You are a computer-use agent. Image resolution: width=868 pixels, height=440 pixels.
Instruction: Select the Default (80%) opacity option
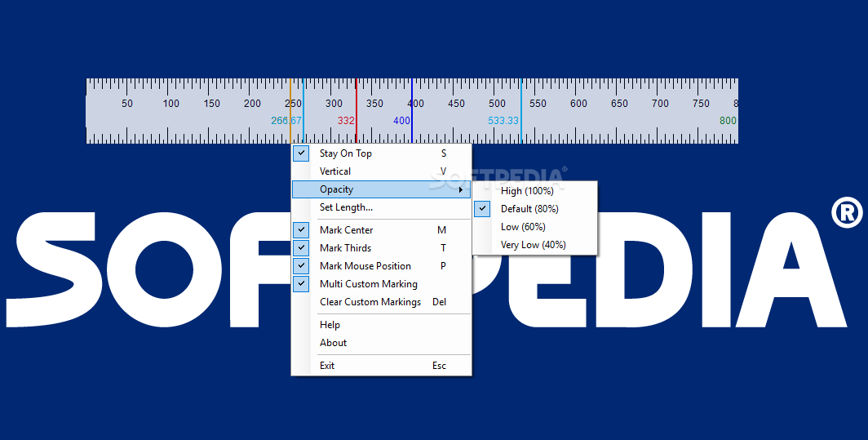click(x=535, y=209)
